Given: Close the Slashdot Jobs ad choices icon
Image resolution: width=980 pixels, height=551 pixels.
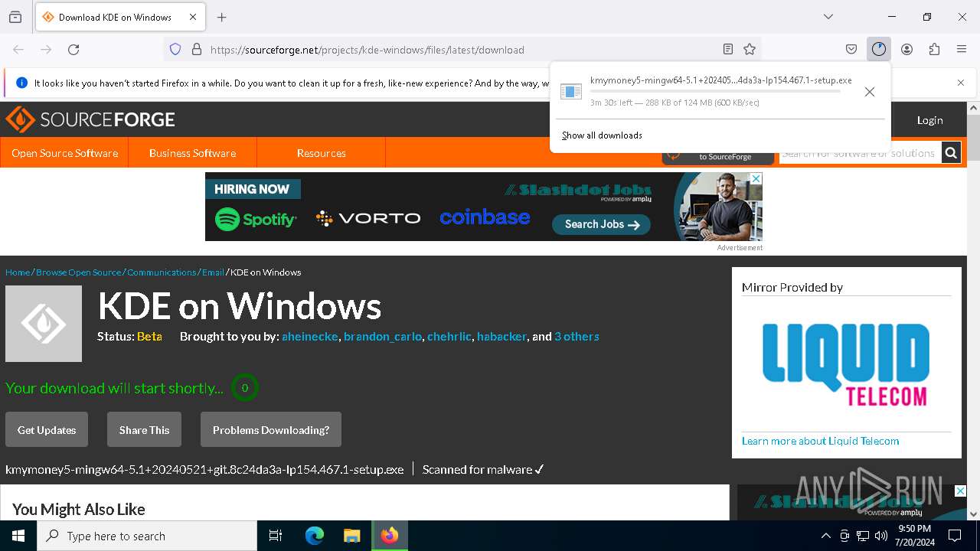Looking at the screenshot, I should pyautogui.click(x=756, y=178).
